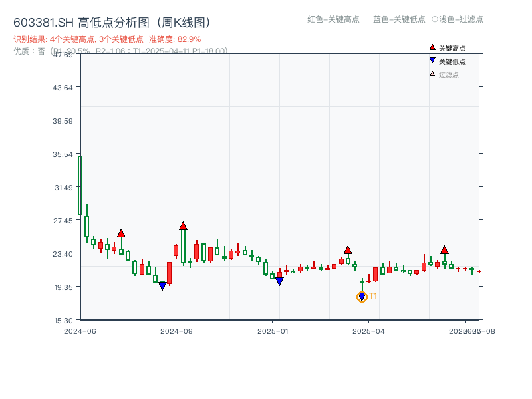Image resolution: width=532 pixels, height=399 pixels.
Task: Click the 2024-06 x-axis label
Action: coord(80,329)
